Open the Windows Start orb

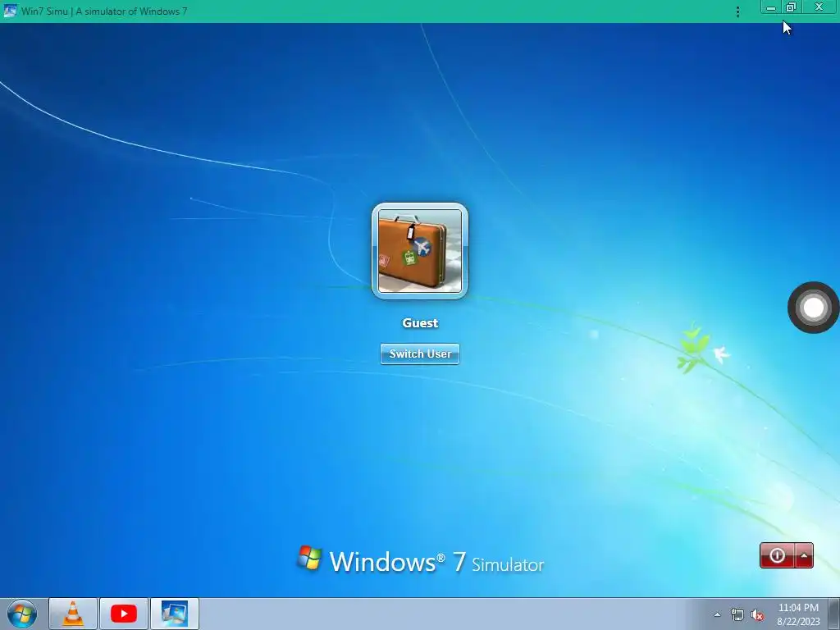point(22,614)
